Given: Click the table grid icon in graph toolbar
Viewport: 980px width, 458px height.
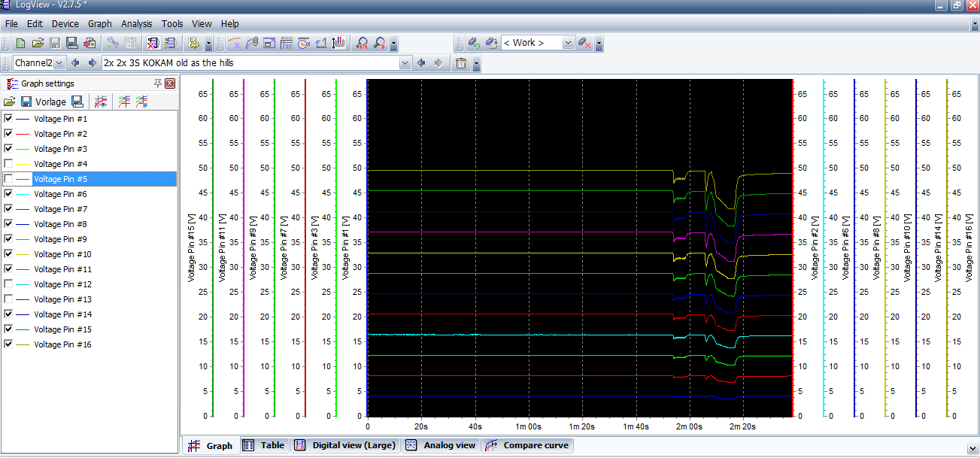Looking at the screenshot, I should coord(286,43).
